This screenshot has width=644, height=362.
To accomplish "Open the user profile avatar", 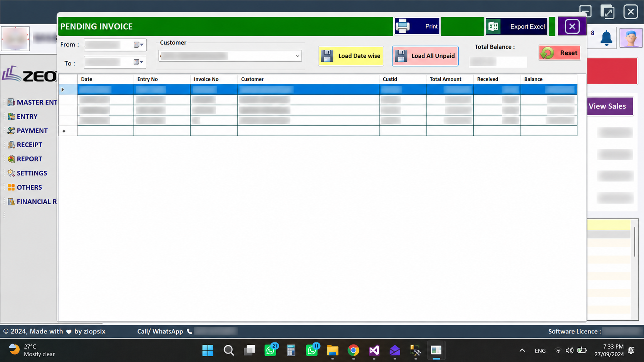I will 631,38.
